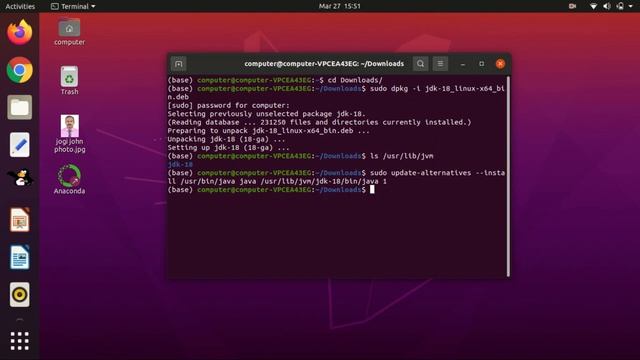Open LibreOffice Writer from the dock
This screenshot has height=360, width=640.
coord(20,257)
